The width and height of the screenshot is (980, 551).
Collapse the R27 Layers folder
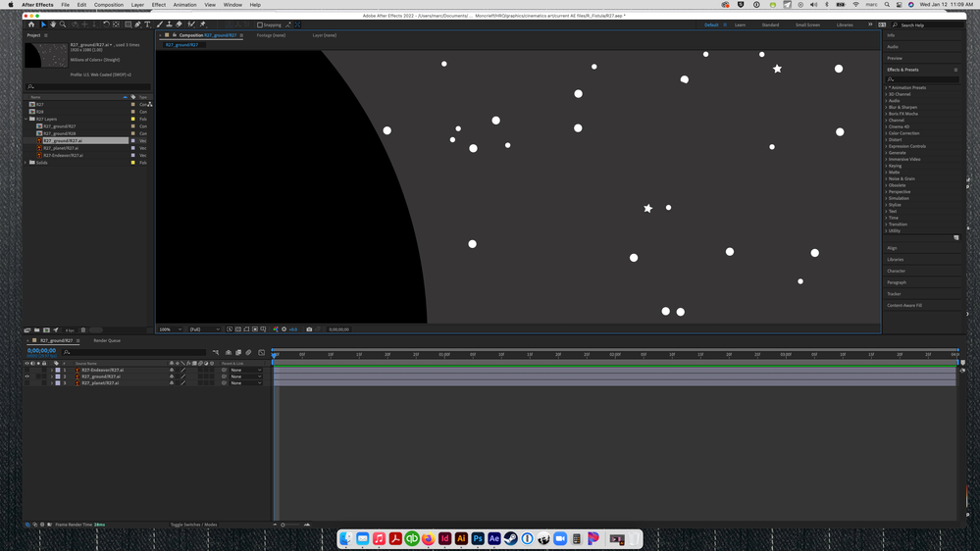[26, 119]
